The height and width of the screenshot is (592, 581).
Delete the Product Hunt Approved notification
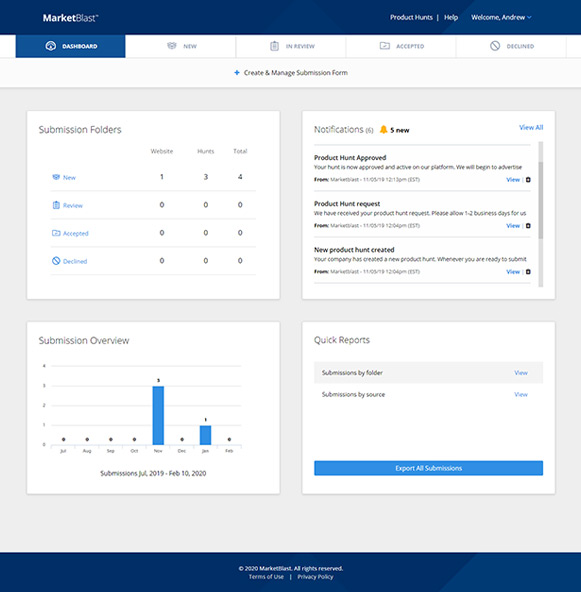[x=528, y=180]
